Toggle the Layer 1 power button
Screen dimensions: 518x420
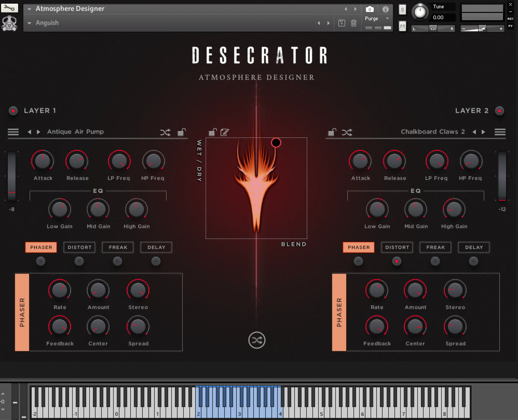tap(13, 111)
